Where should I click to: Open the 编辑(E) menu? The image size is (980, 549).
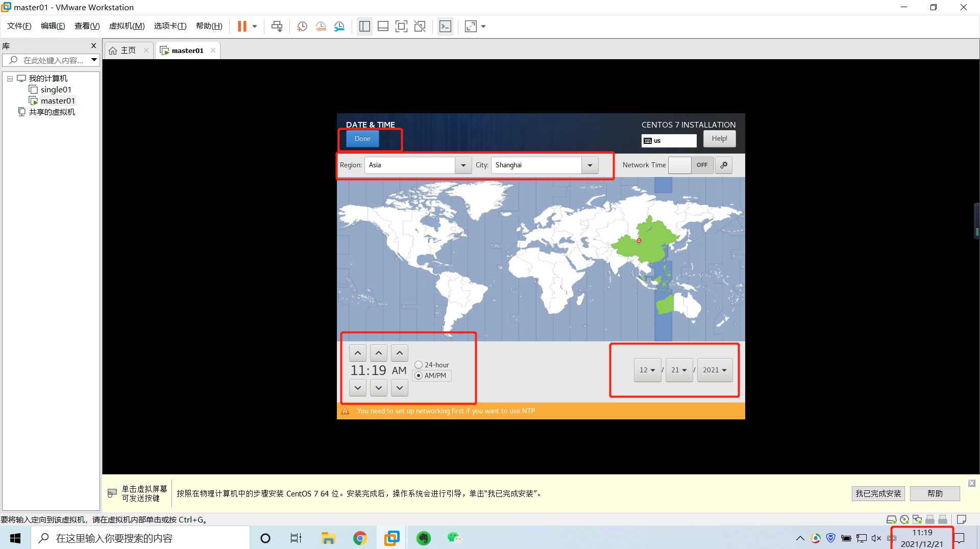[x=53, y=26]
